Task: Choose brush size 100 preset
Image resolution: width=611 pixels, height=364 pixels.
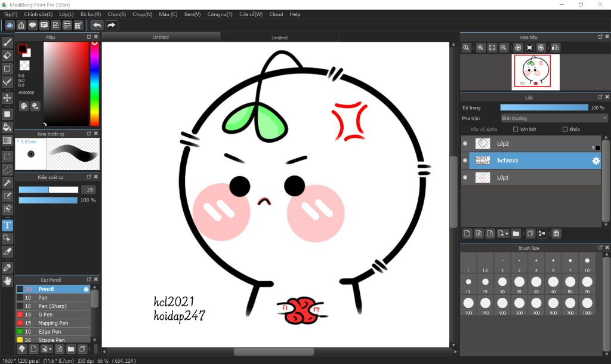Action: tap(468, 306)
